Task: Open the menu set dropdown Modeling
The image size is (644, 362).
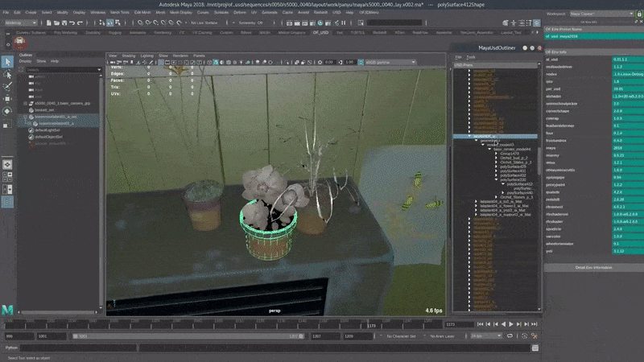Action: [x=19, y=23]
